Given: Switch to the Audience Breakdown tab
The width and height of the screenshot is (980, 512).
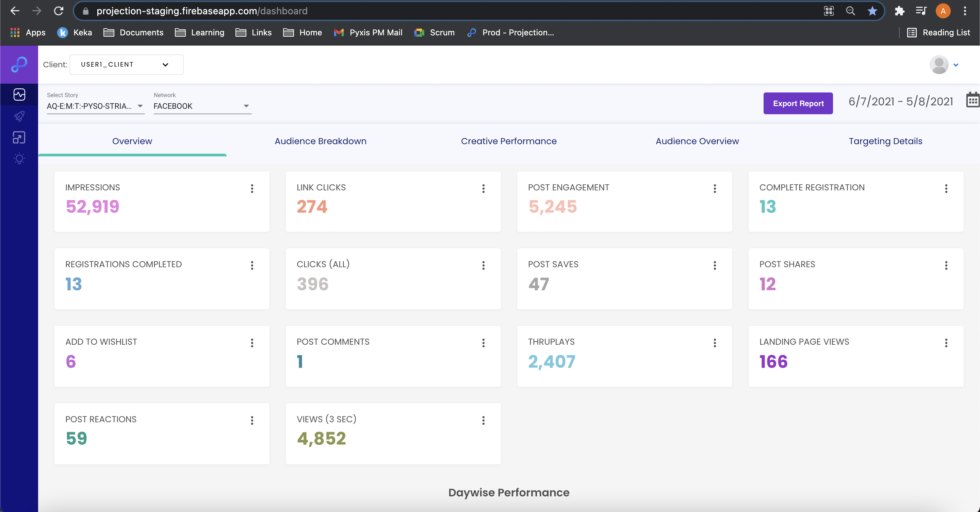Looking at the screenshot, I should (320, 141).
